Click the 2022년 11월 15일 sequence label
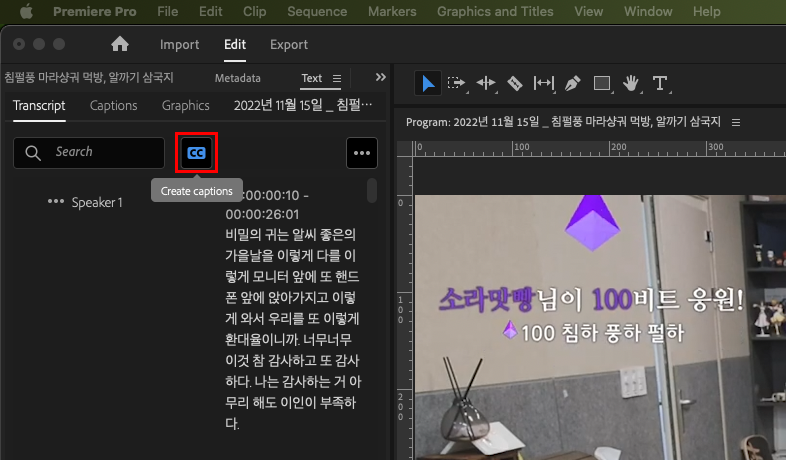The image size is (786, 460). point(303,105)
